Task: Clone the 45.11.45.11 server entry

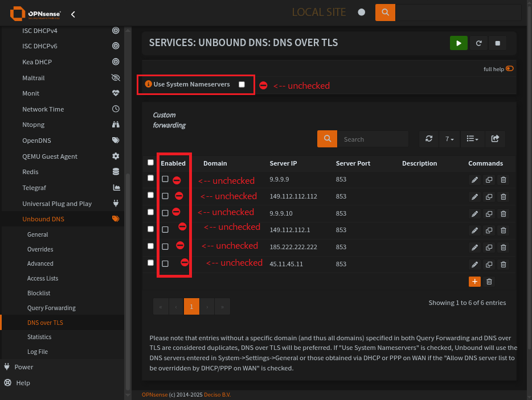Action: (x=489, y=265)
